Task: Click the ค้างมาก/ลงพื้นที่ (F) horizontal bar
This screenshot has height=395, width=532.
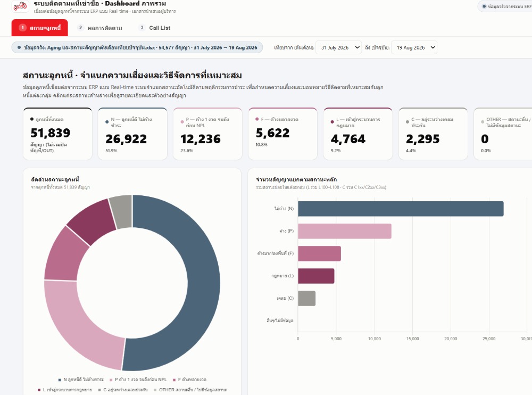Action: [319, 253]
